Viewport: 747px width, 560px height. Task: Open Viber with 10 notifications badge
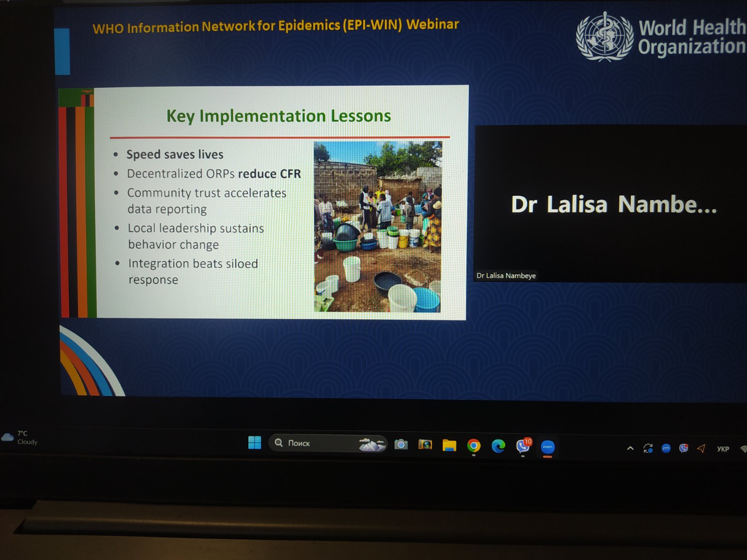coord(523,447)
